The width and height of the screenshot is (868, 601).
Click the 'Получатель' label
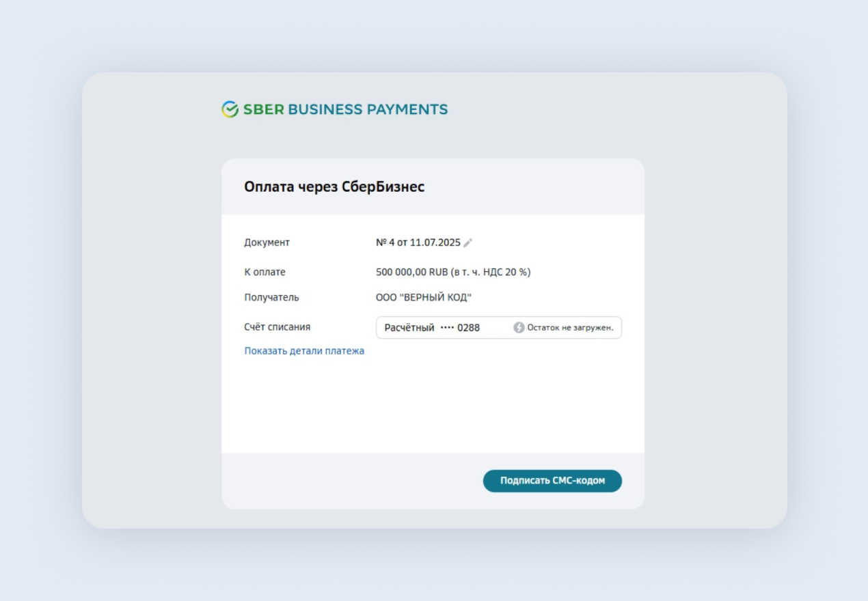click(271, 298)
